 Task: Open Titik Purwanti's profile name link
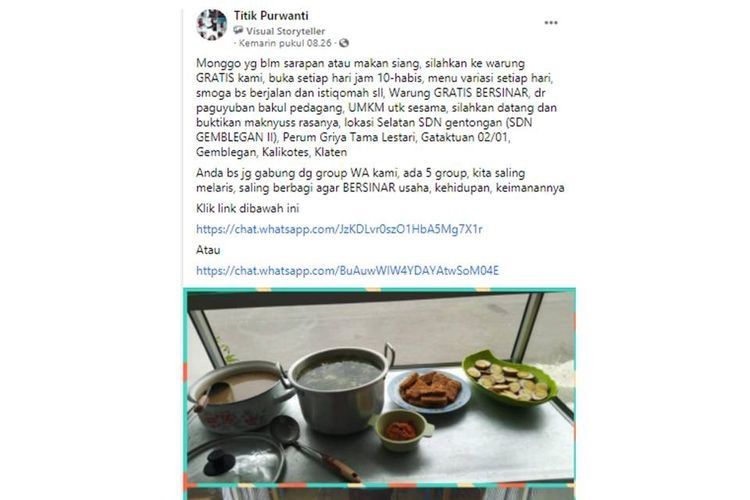(x=271, y=16)
